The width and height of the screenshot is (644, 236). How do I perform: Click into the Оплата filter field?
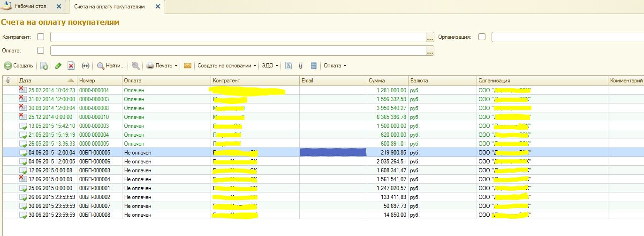pos(238,51)
